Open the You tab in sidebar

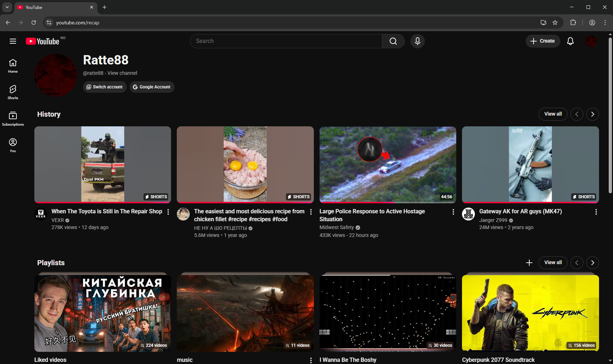pyautogui.click(x=13, y=145)
